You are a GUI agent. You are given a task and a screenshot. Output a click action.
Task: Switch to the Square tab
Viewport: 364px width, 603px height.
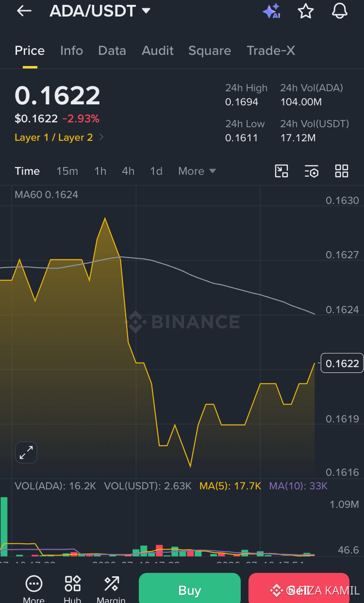pos(210,50)
